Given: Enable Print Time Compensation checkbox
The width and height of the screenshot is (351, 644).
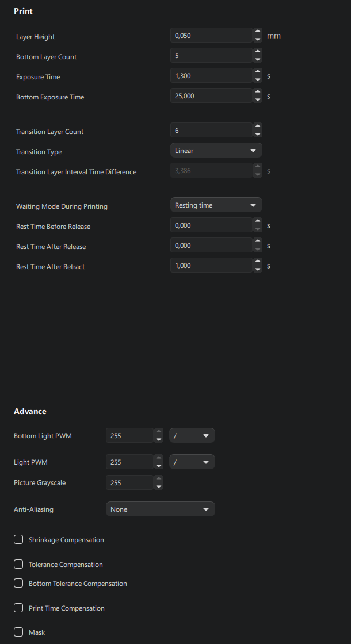Looking at the screenshot, I should point(18,607).
